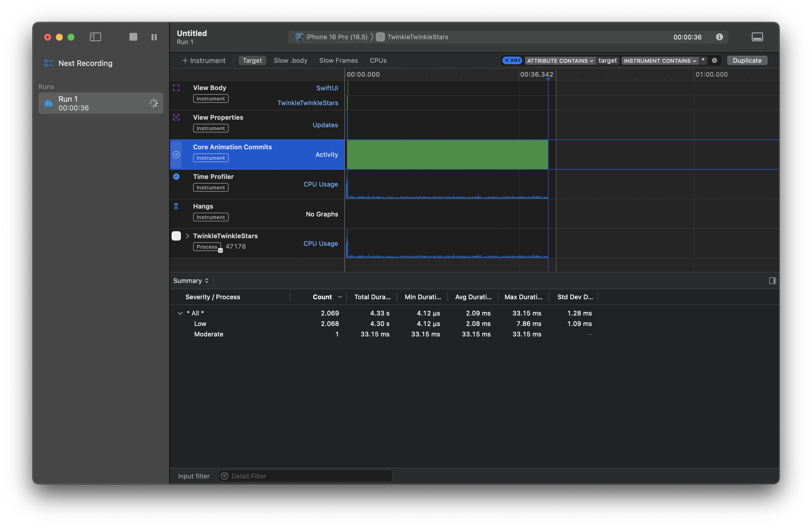Toggle the ANY filter match mode pill
This screenshot has width=812, height=527.
coord(512,60)
